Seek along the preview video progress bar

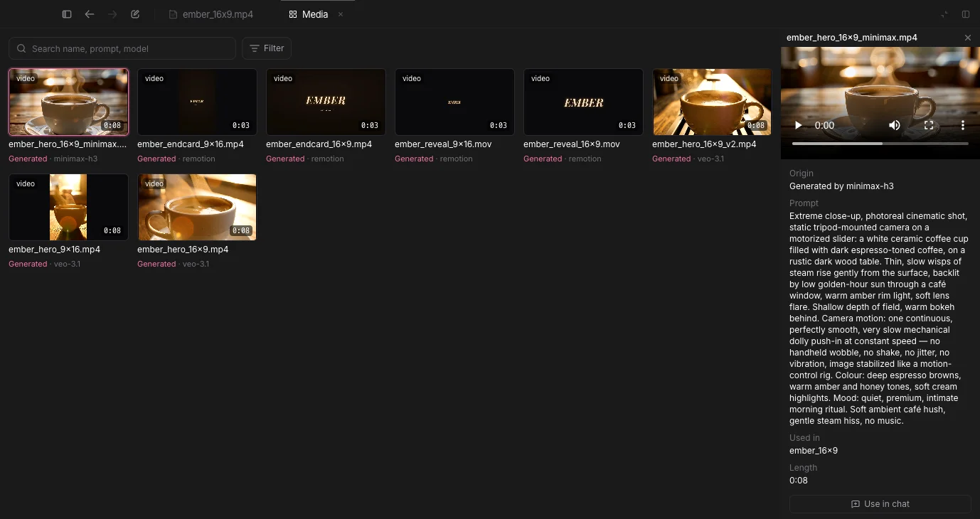pos(880,144)
